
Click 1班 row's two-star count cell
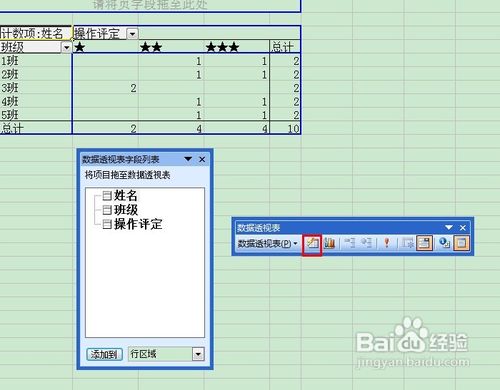click(171, 61)
